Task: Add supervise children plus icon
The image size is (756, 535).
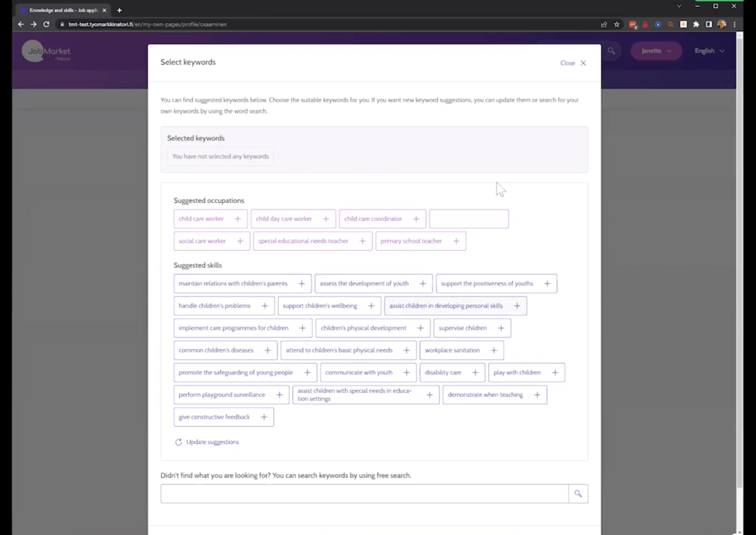Action: (x=501, y=328)
